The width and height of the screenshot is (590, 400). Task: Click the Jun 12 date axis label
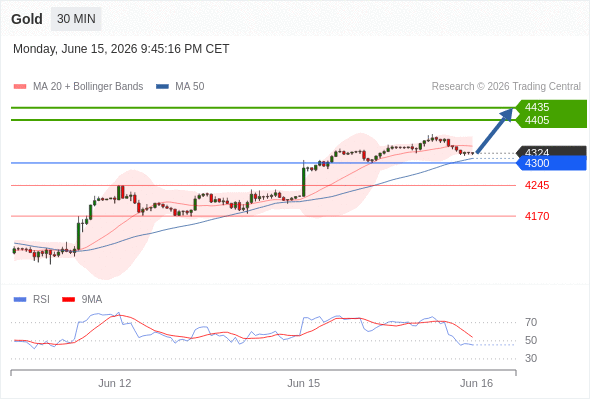tap(115, 383)
